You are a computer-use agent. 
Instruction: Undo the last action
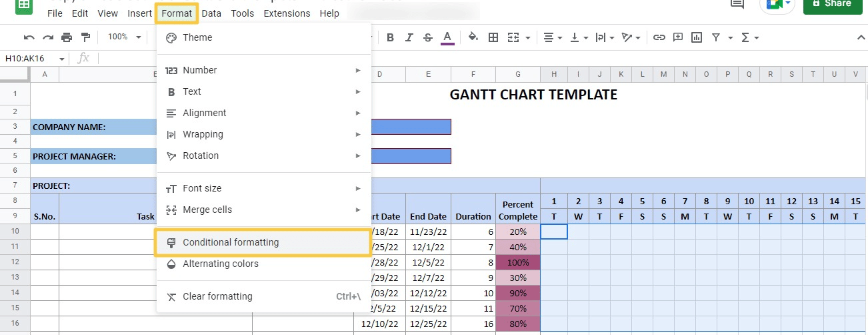(29, 37)
